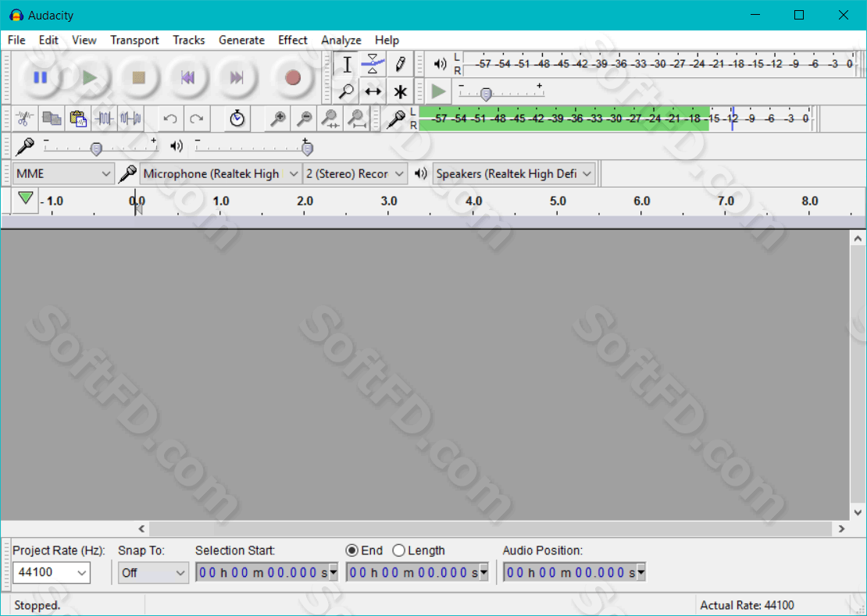The image size is (867, 616).
Task: Open the Speakers playback device dropdown
Action: 514,174
